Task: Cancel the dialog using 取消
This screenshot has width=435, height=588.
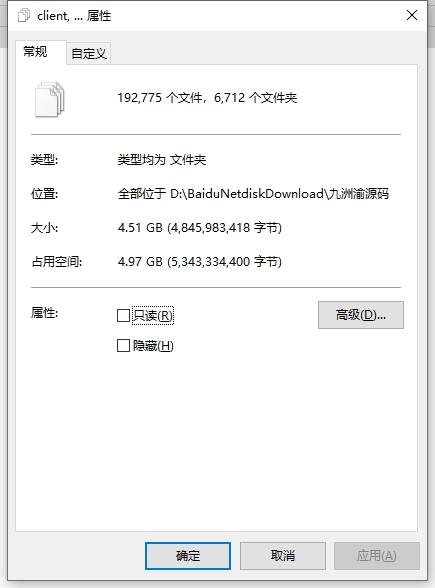Action: [x=283, y=556]
